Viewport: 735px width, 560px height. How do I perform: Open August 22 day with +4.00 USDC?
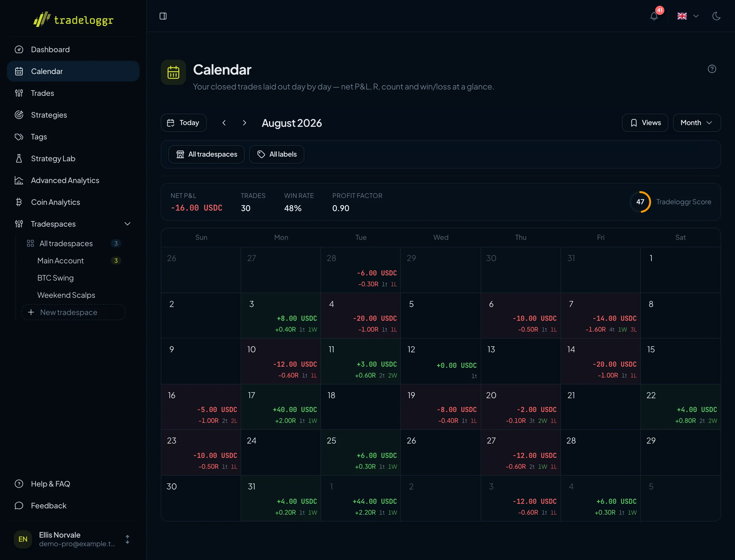(681, 407)
